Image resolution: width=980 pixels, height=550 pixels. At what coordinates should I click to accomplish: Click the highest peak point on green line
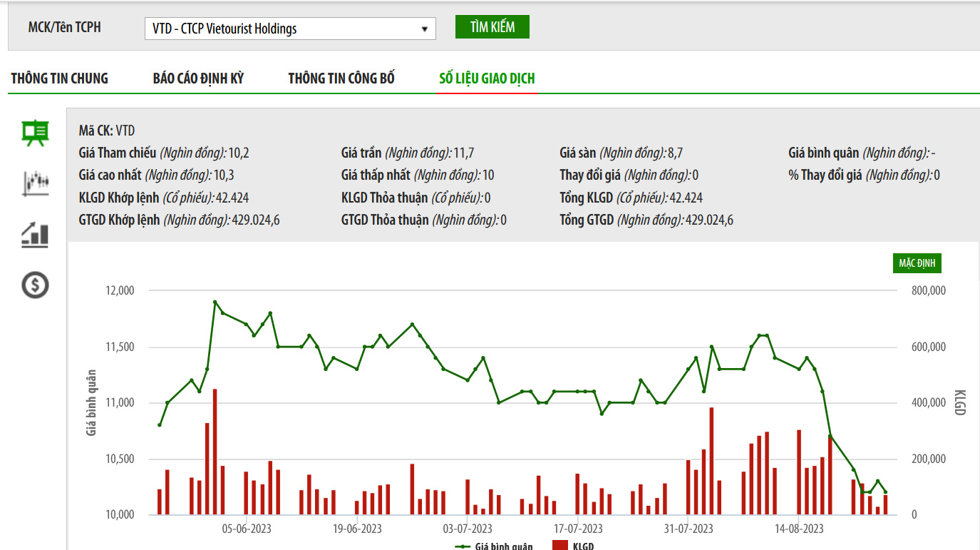pyautogui.click(x=215, y=302)
